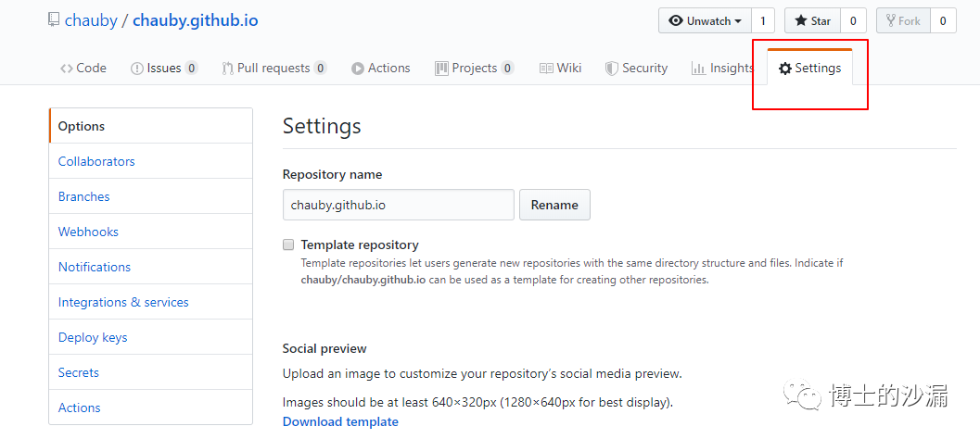Open the Actions tab label
The height and width of the screenshot is (439, 980).
pos(388,68)
